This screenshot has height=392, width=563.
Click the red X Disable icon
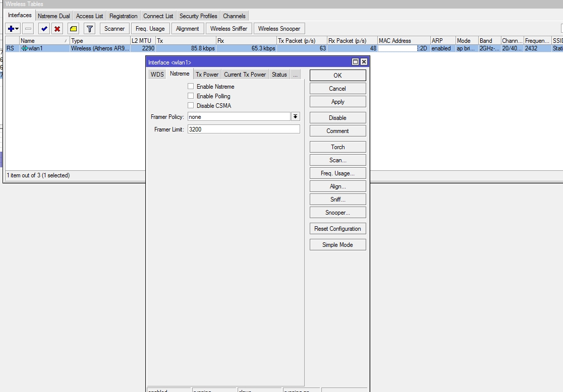pyautogui.click(x=58, y=29)
